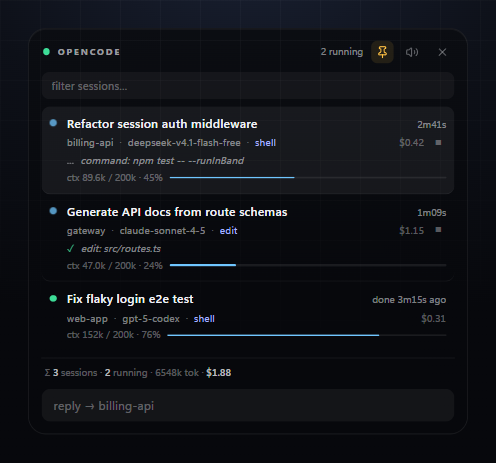Screen dimensions: 496x463
Task: Click the 'ctx 47.0k / 200k · 24%' label
Action: pos(115,266)
